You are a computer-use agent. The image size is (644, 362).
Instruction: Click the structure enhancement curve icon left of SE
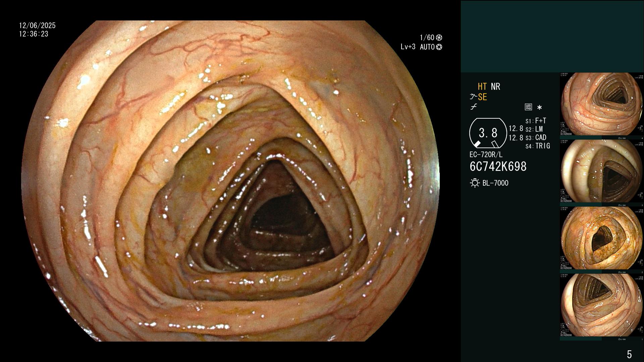[473, 97]
